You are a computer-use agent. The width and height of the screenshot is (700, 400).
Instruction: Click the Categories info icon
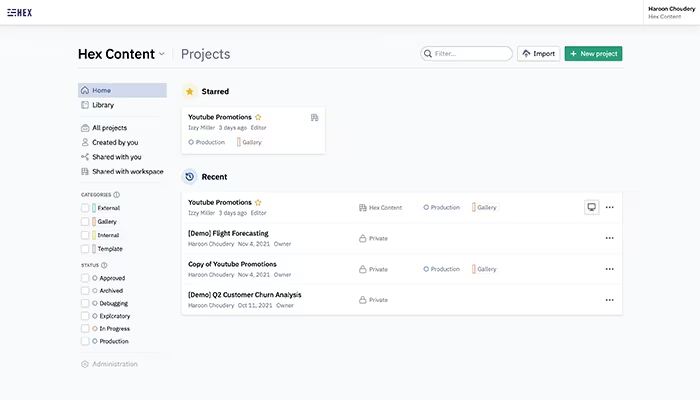(117, 195)
